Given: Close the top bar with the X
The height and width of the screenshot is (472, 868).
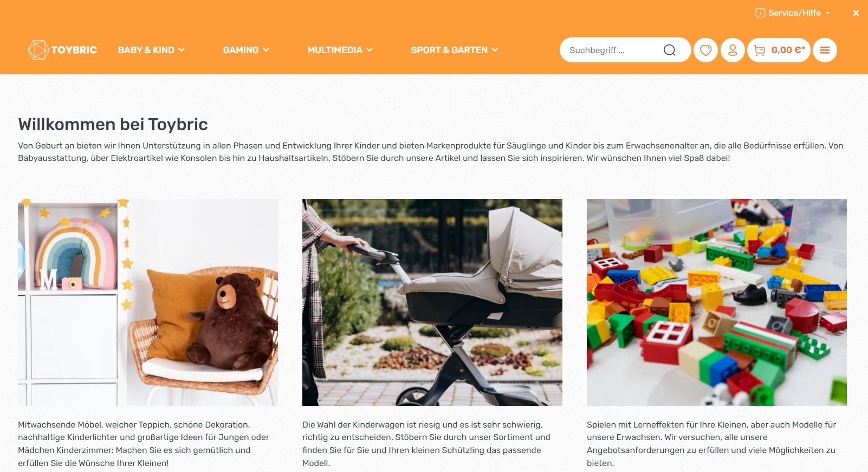Looking at the screenshot, I should 856,13.
